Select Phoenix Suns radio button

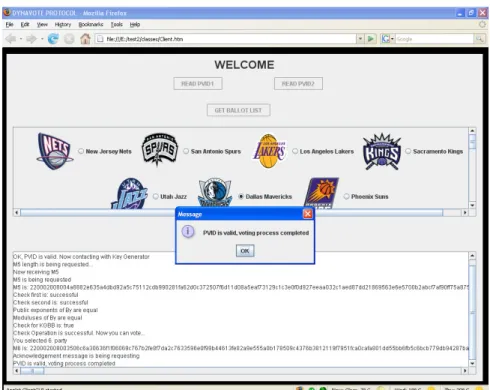(x=346, y=196)
